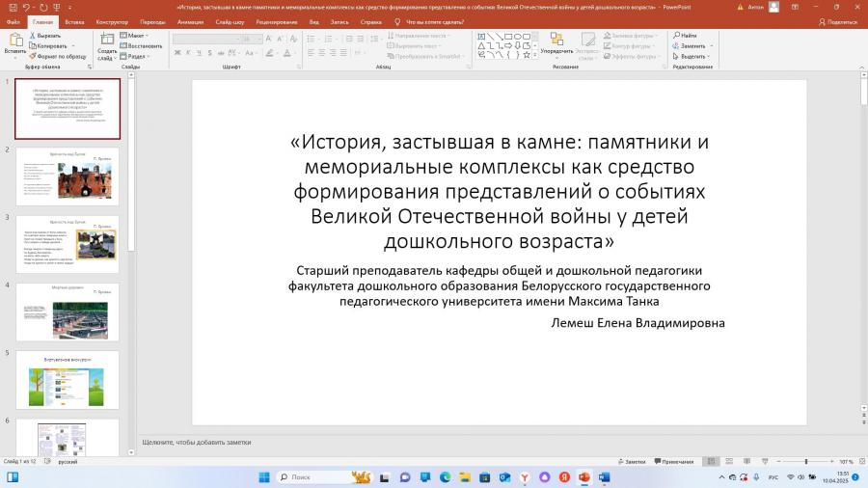Image resolution: width=868 pixels, height=488 pixels.
Task: Switch to the Анимация ribbon tab
Action: coord(190,22)
